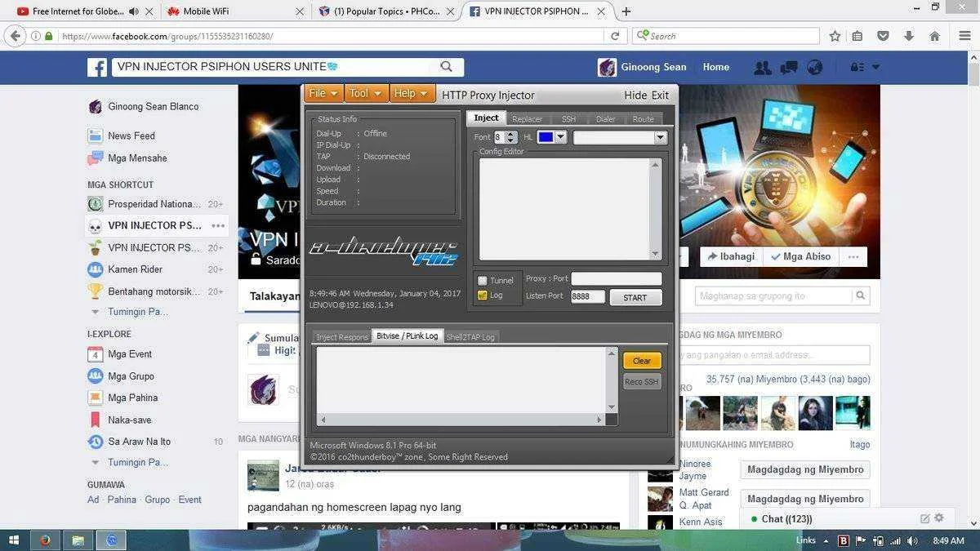Expand Tumingin Pa under Mga Shortcut
This screenshot has height=551, width=980.
(x=138, y=312)
